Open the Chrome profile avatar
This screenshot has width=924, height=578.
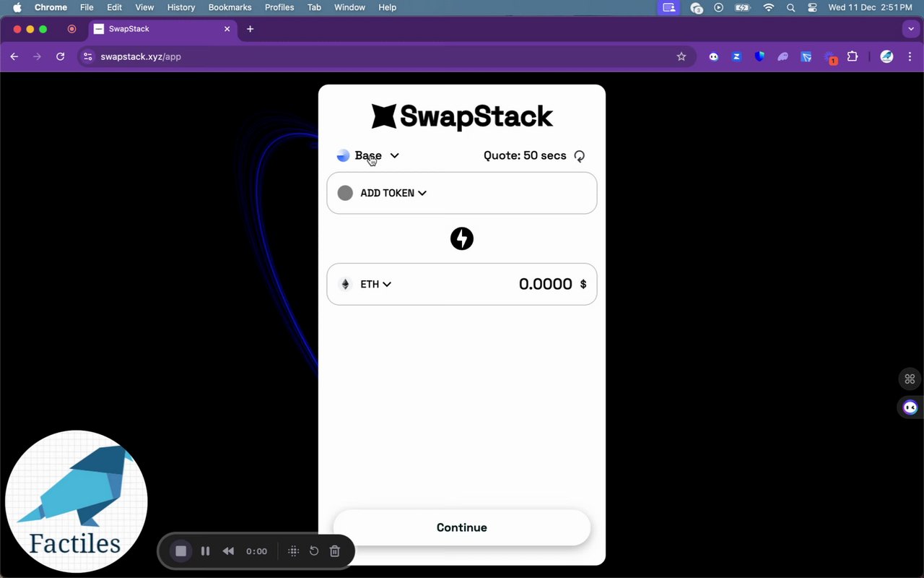887,56
